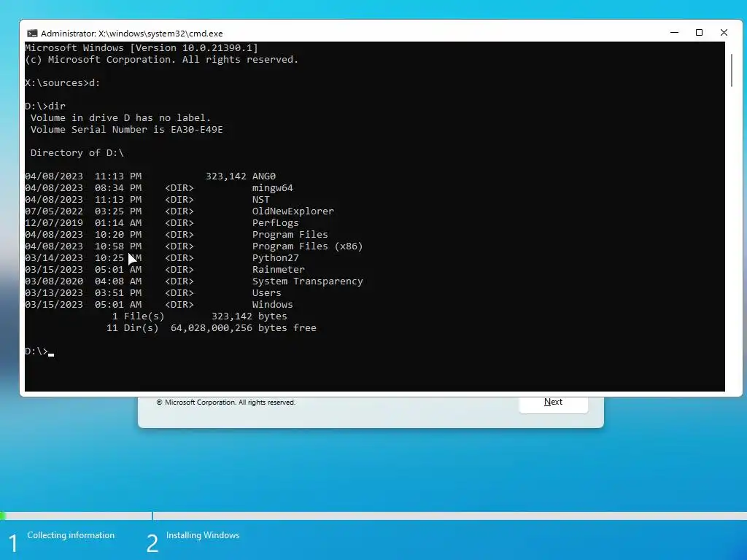Click the 'Python27' directory name
Viewport: 747px width, 560px height.
275,257
